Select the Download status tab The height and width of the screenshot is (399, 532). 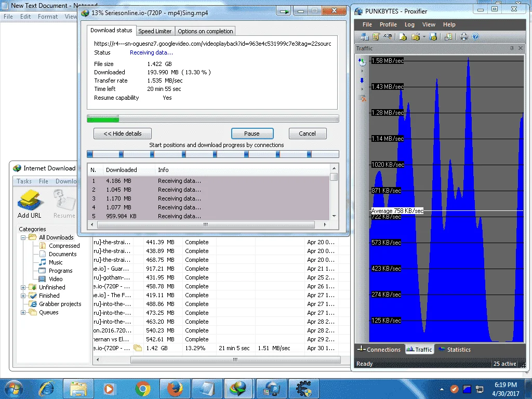111,30
